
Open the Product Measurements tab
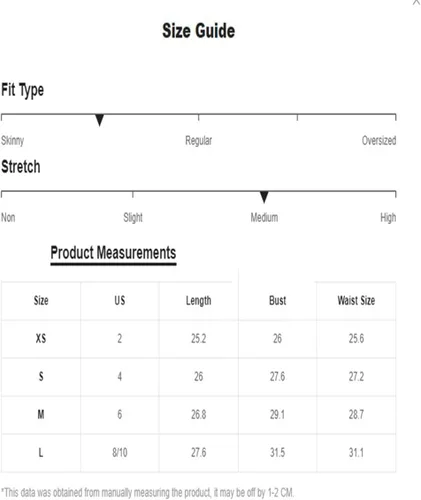[113, 253]
